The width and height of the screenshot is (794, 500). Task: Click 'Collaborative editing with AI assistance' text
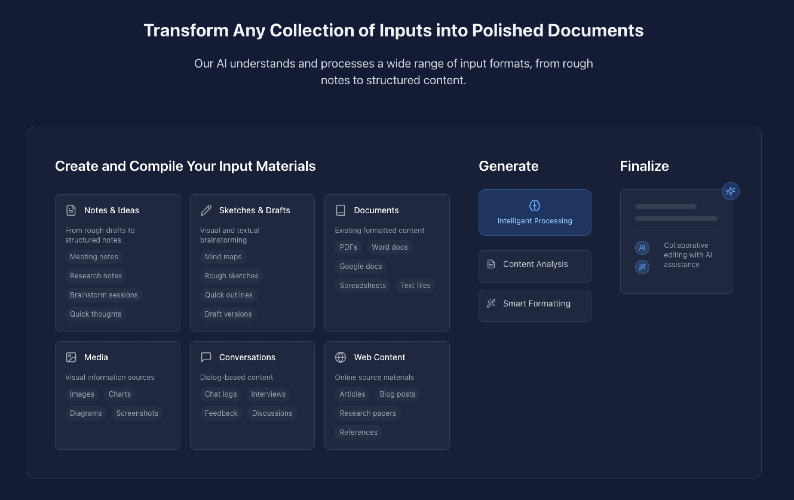[x=688, y=255]
